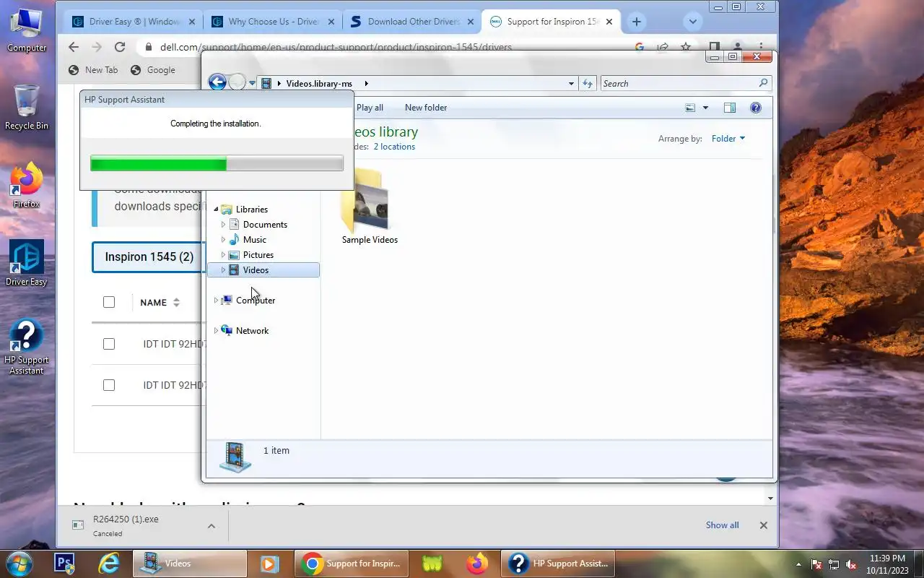Open the Chrome profile avatar
The width and height of the screenshot is (924, 578).
pyautogui.click(x=737, y=47)
